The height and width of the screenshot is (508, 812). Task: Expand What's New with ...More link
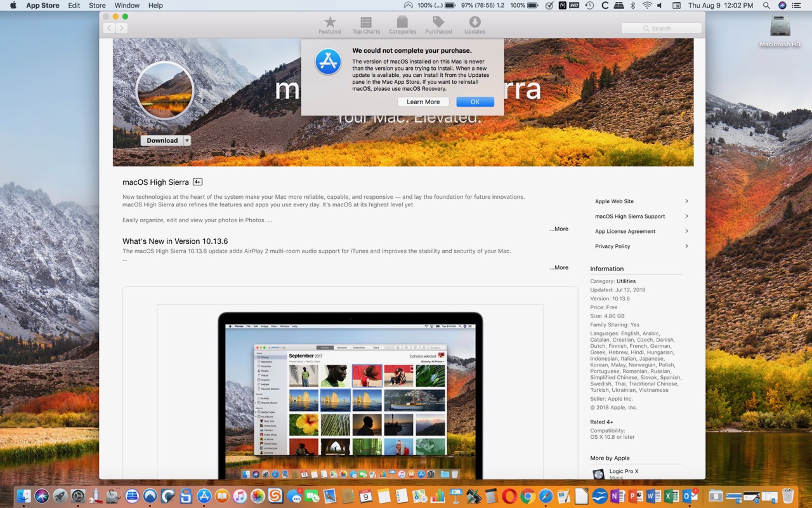click(559, 267)
